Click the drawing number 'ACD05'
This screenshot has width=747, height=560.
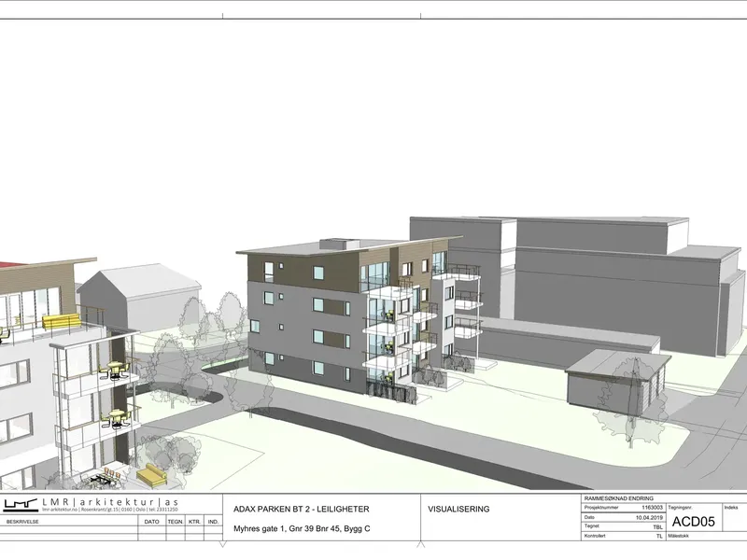(693, 522)
